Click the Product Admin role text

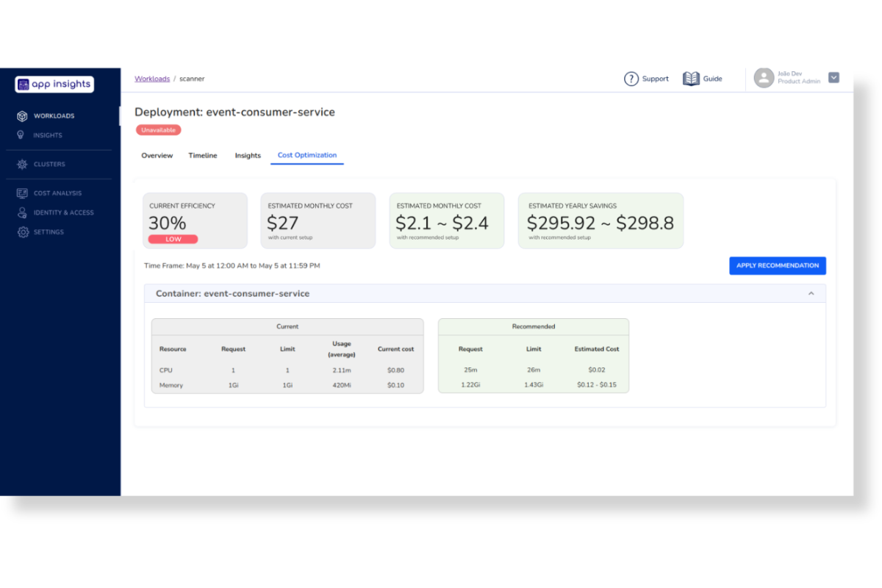tap(799, 82)
